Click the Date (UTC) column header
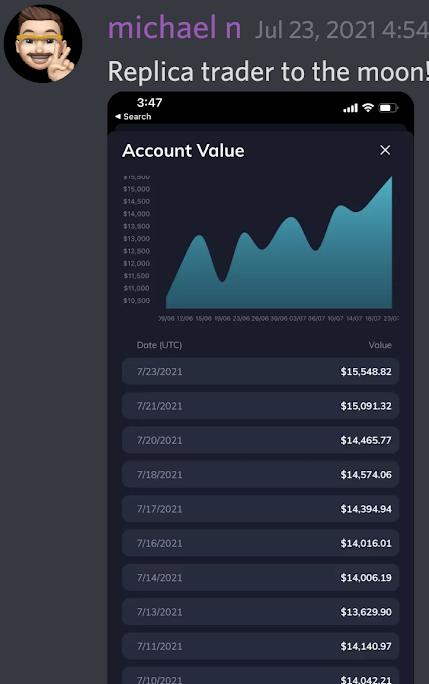 159,345
